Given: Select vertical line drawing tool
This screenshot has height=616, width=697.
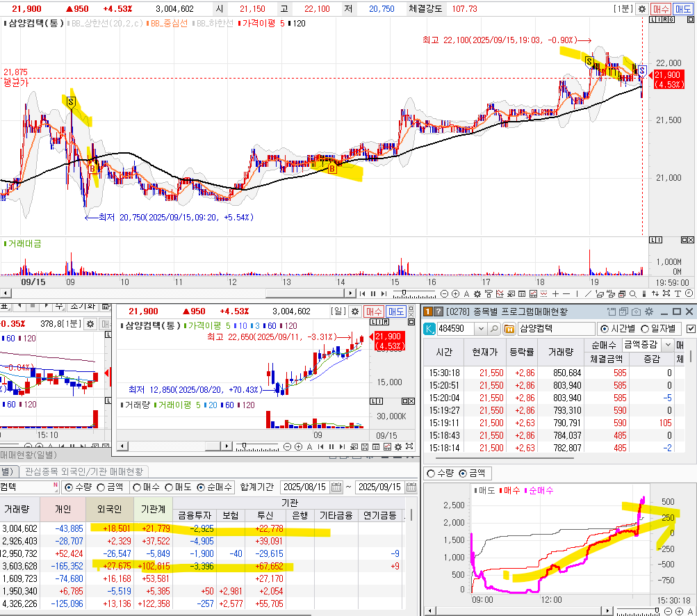Looking at the screenshot, I should point(577,293).
